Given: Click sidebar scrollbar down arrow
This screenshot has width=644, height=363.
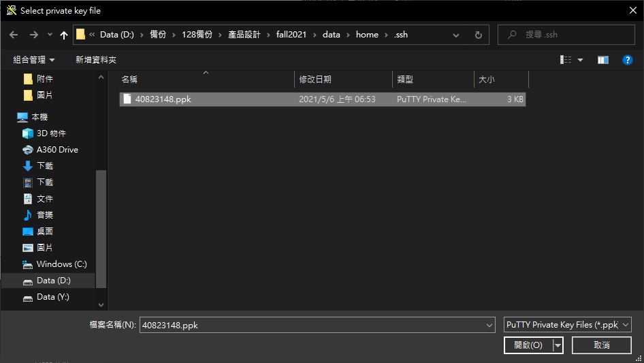Looking at the screenshot, I should tap(101, 304).
